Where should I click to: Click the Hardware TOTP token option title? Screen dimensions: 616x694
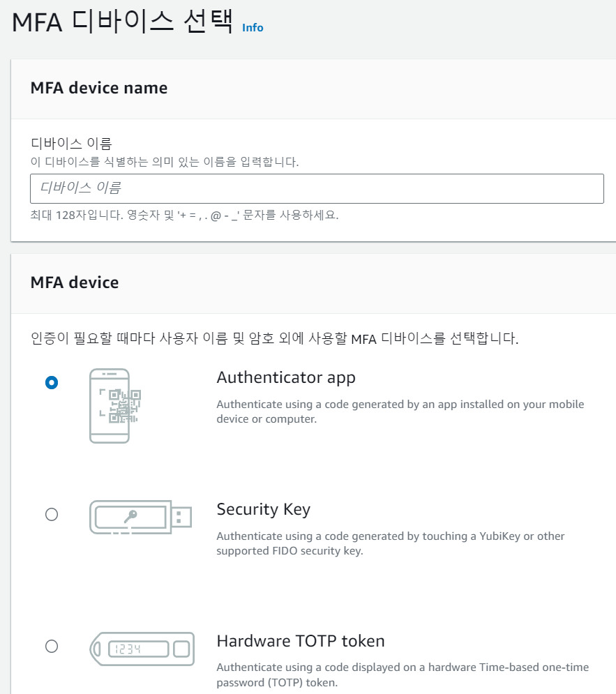pos(301,641)
